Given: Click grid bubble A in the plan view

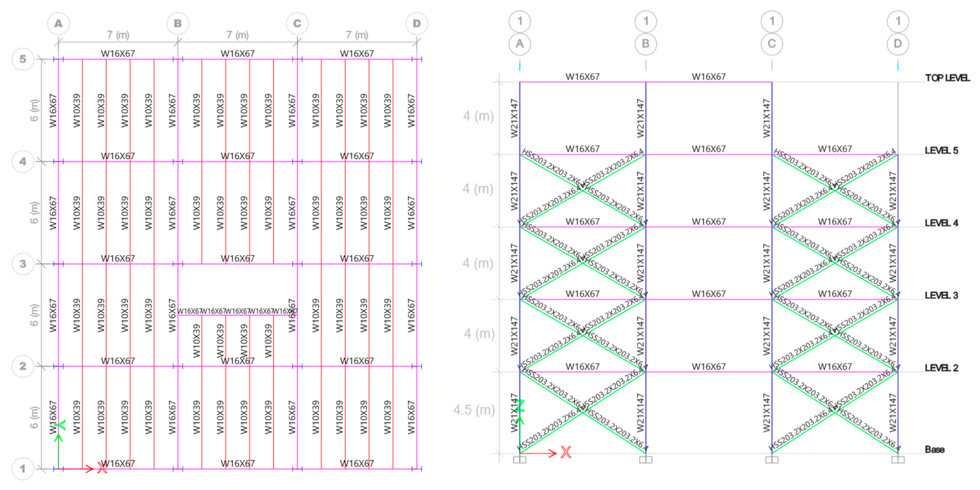Looking at the screenshot, I should pyautogui.click(x=58, y=24).
